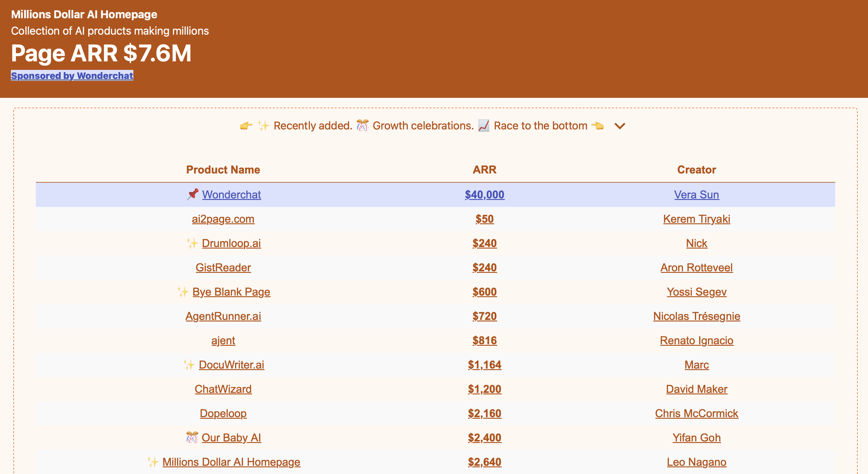Open the Millions Dollar AI Homepage table link
This screenshot has height=474, width=868.
pos(231,462)
